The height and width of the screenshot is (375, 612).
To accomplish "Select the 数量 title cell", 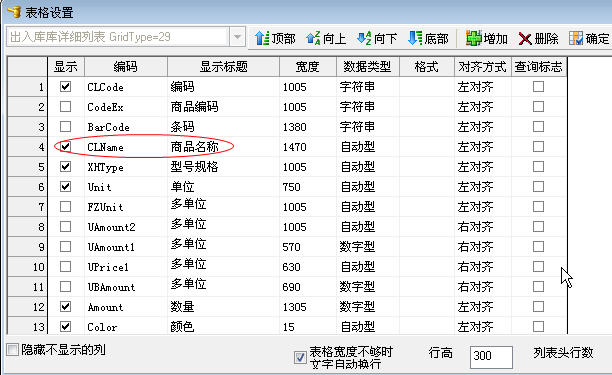I will point(224,307).
